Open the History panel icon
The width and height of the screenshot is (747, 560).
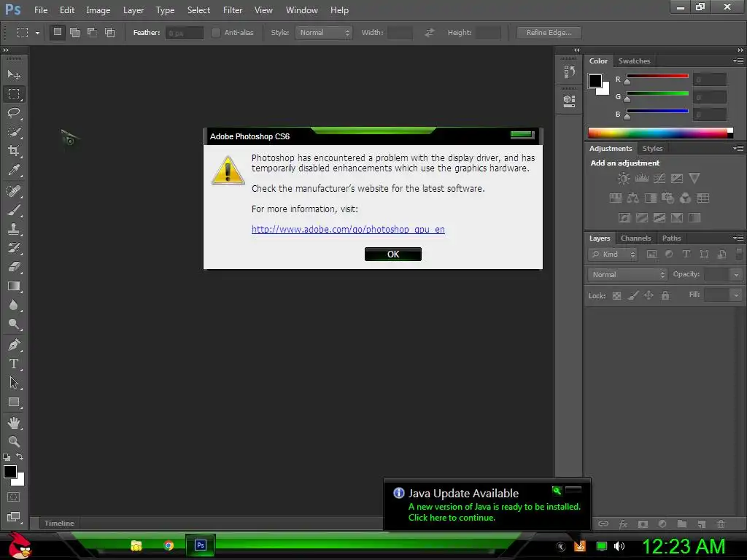click(569, 72)
